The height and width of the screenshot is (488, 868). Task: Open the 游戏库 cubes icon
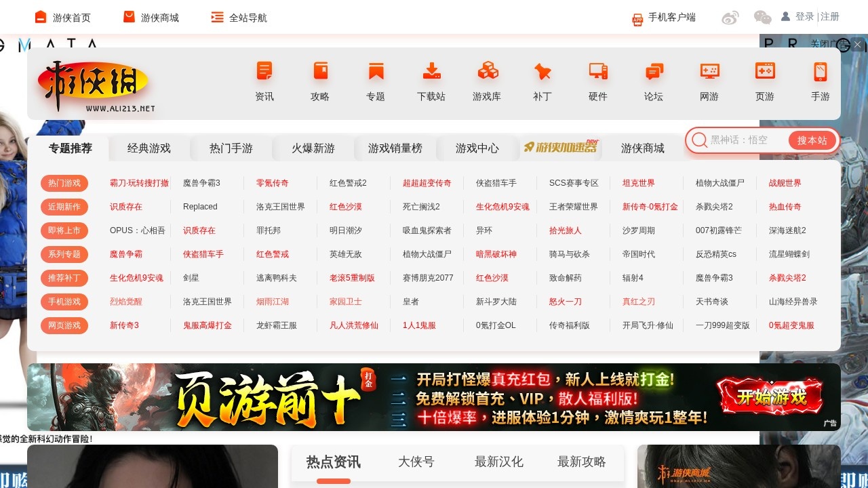[487, 70]
